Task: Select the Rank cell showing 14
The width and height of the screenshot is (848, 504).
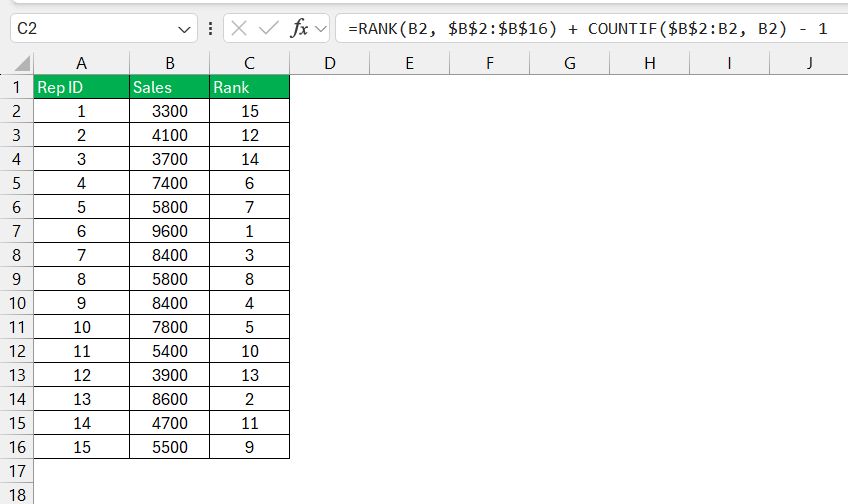Action: tap(249, 159)
